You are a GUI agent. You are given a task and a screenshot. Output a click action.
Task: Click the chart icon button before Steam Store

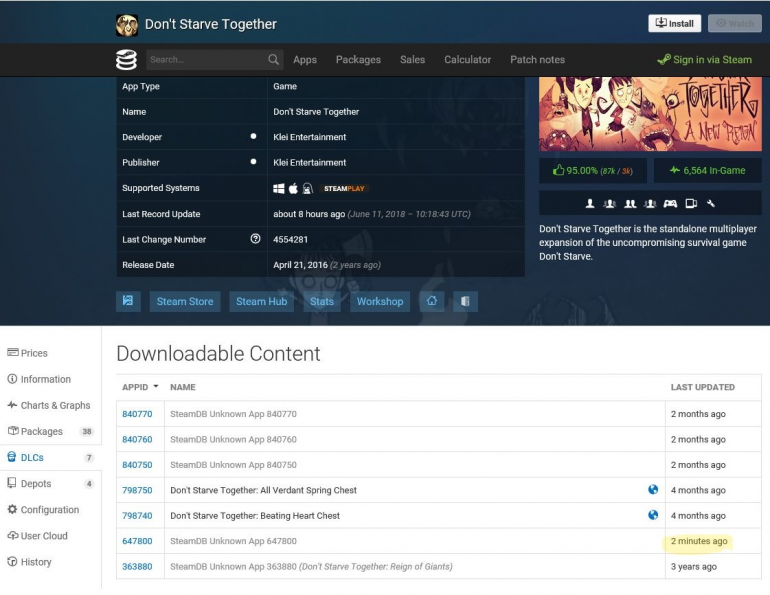128,301
